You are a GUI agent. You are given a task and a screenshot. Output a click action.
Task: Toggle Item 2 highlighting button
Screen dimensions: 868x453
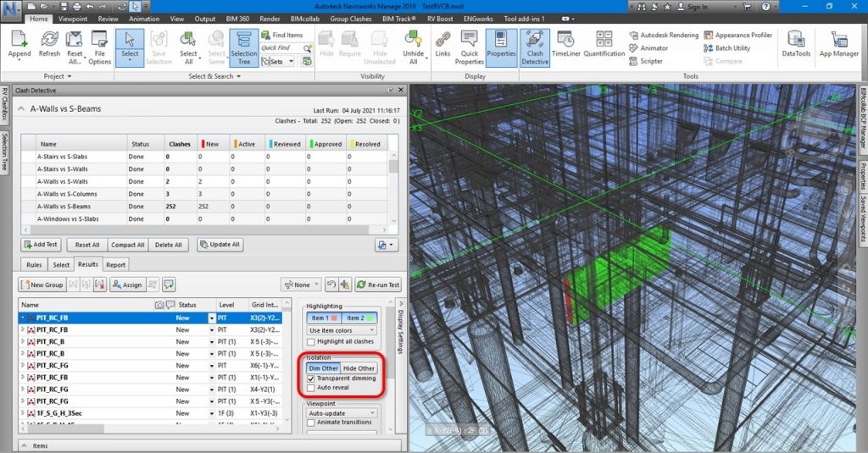[359, 318]
